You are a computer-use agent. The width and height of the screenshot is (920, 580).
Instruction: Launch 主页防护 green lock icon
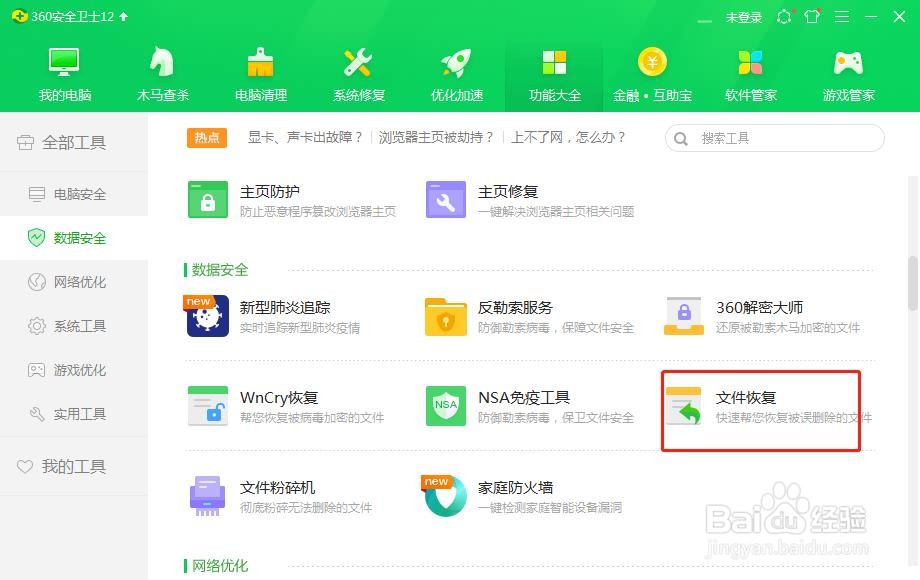(x=208, y=199)
